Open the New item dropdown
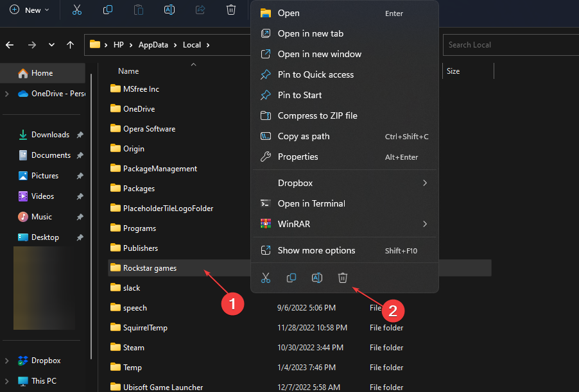The height and width of the screenshot is (392, 579). coord(29,10)
